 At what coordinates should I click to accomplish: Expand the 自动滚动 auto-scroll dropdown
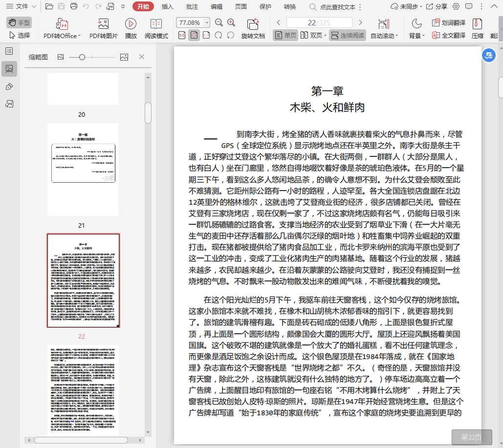[384, 36]
